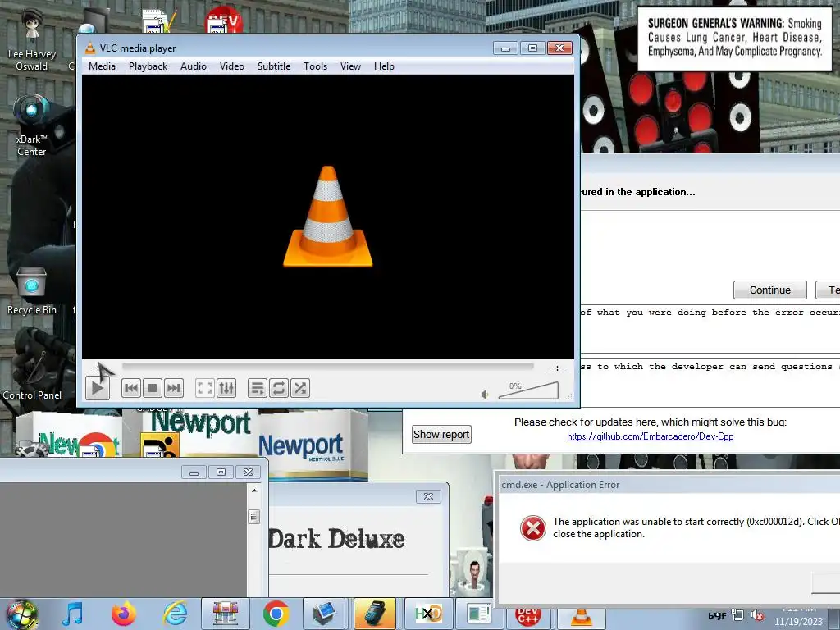
Task: Open the card terminal taskbar icon
Action: pos(374,614)
